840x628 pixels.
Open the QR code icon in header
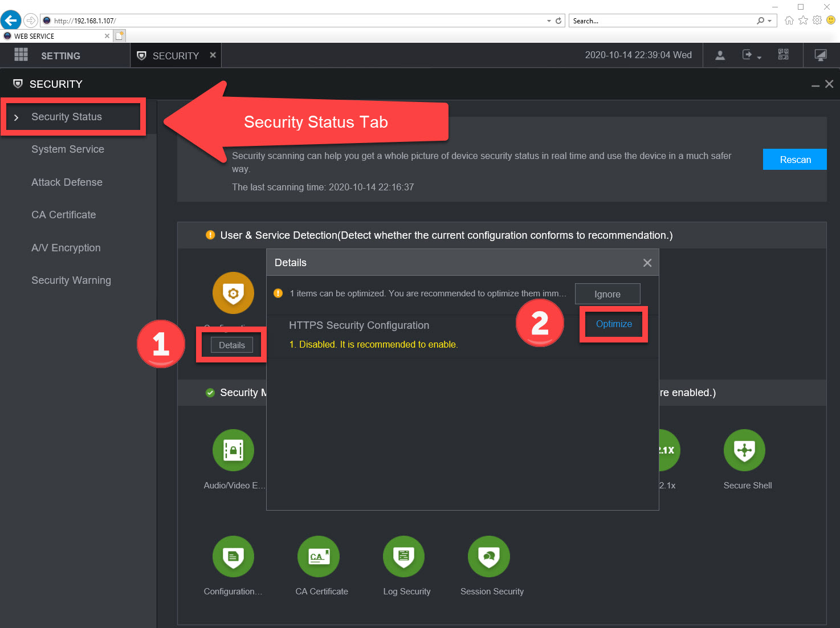click(783, 55)
